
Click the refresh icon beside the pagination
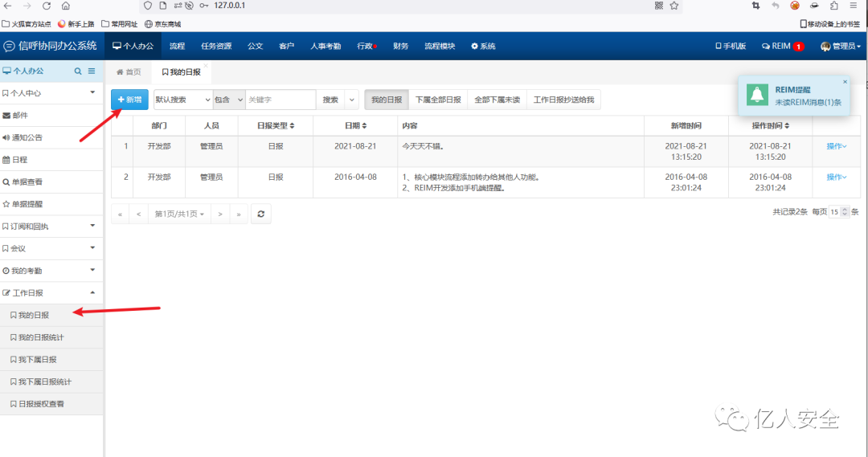coord(261,214)
